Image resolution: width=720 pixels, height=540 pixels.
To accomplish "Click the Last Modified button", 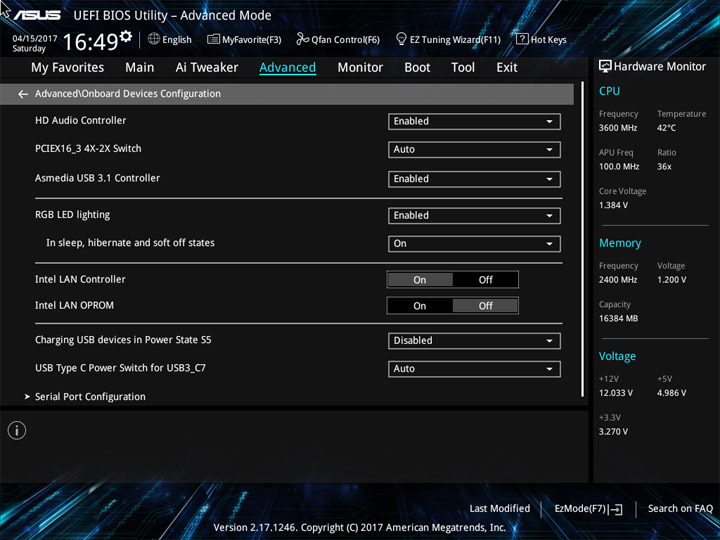I will (500, 509).
